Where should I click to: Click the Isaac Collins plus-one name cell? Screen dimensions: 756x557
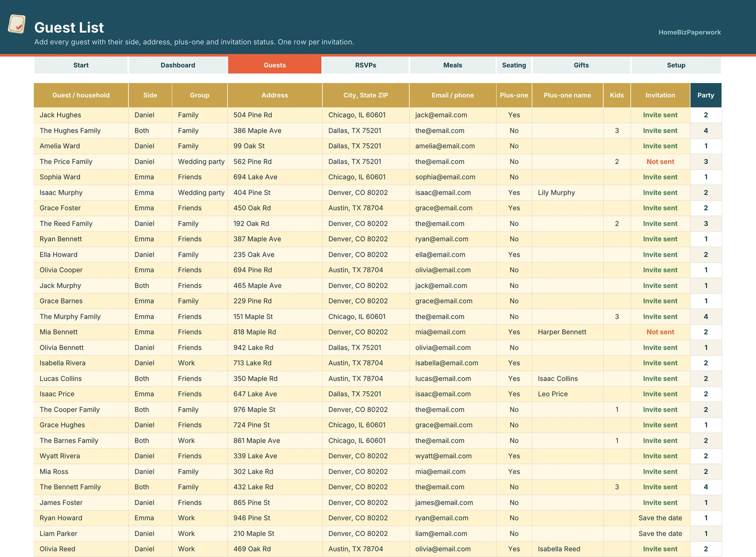568,379
